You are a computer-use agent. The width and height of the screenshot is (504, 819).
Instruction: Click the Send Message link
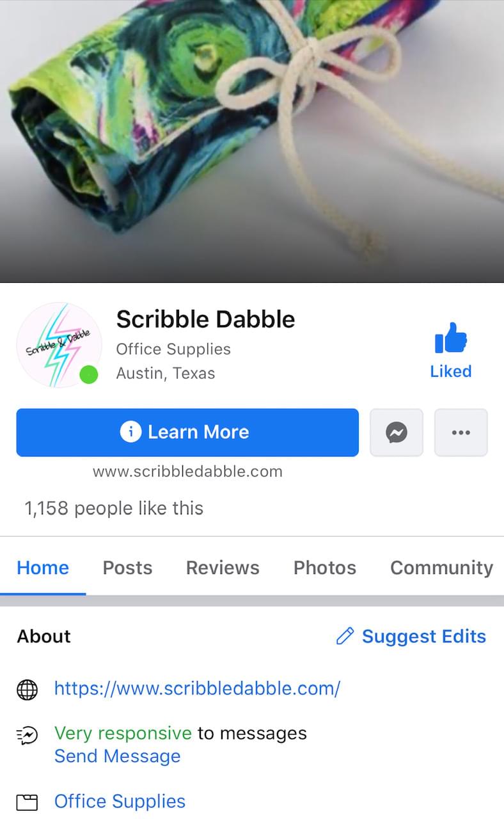(117, 756)
